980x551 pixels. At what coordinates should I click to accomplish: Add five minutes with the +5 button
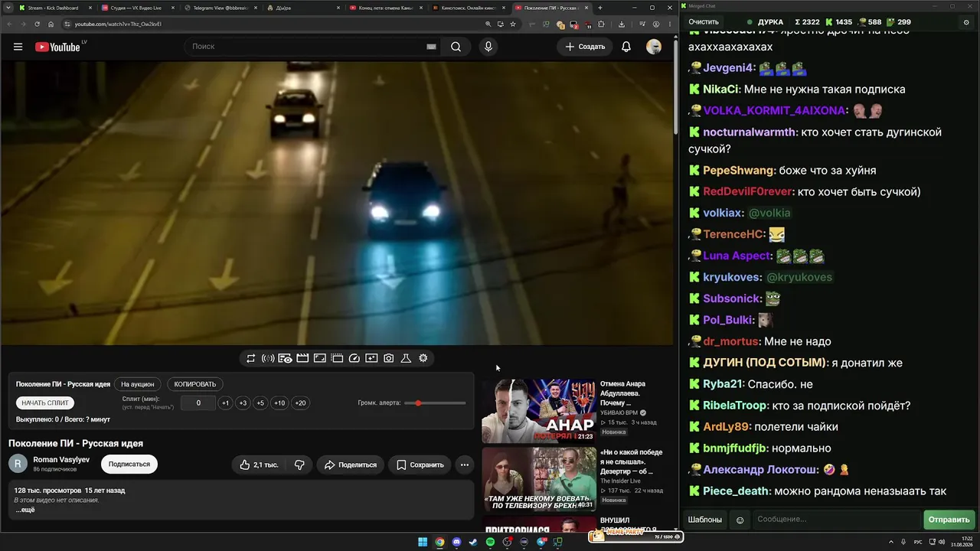pyautogui.click(x=260, y=403)
